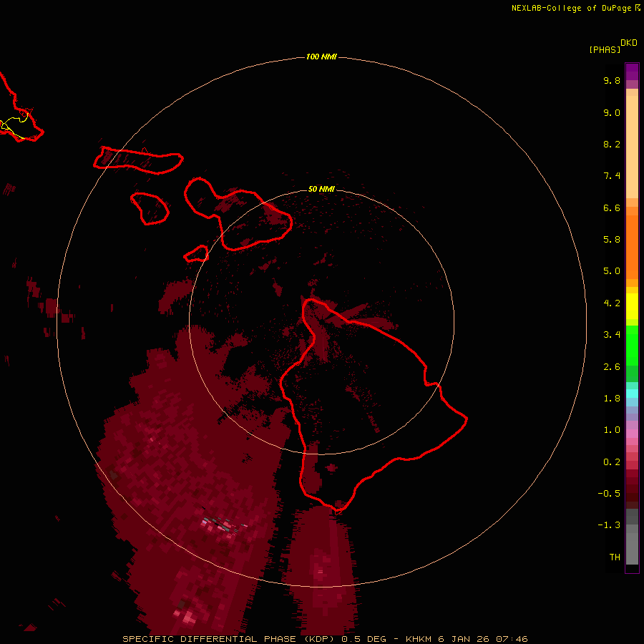Pick the yellow swatch on the color bar
This screenshot has height=644, width=644.
click(x=632, y=306)
